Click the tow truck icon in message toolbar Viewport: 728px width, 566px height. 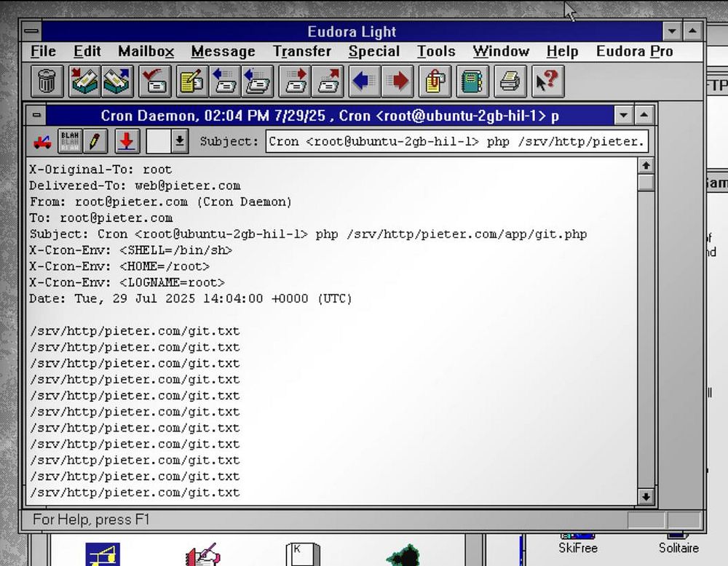pyautogui.click(x=42, y=141)
